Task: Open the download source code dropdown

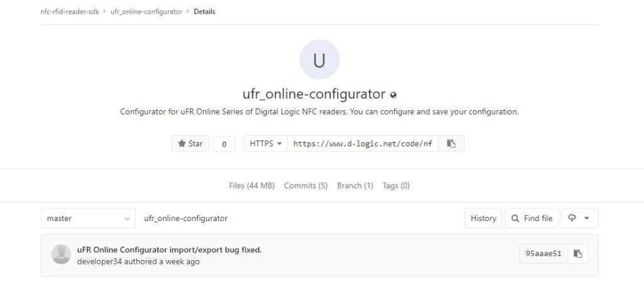Action: tap(580, 219)
